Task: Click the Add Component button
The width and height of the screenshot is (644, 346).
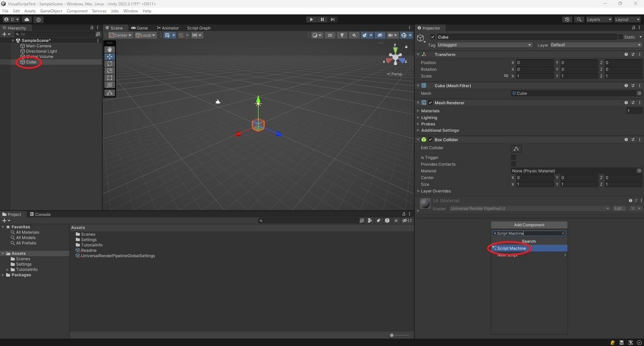Action: 529,225
